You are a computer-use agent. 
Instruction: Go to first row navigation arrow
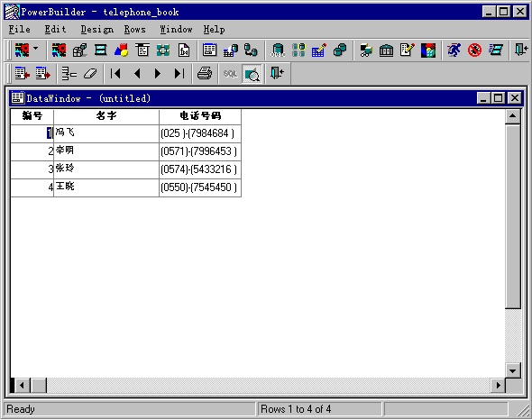[x=115, y=73]
